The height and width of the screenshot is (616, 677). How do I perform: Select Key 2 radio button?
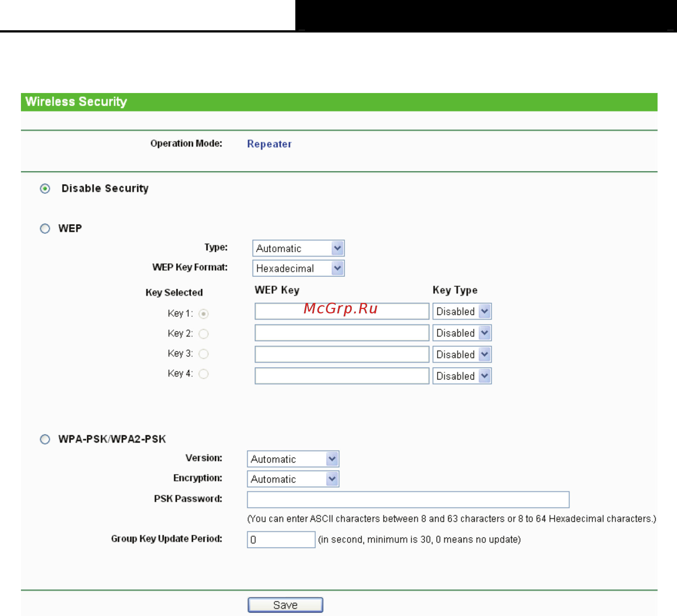(x=203, y=334)
